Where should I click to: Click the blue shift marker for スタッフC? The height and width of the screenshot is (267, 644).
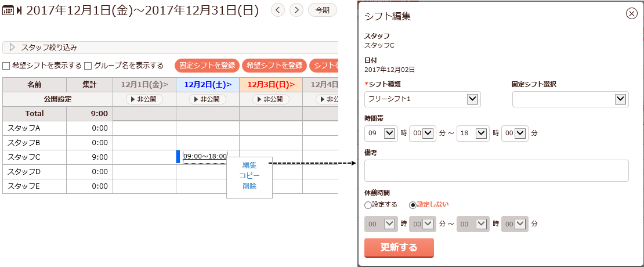[x=178, y=157]
